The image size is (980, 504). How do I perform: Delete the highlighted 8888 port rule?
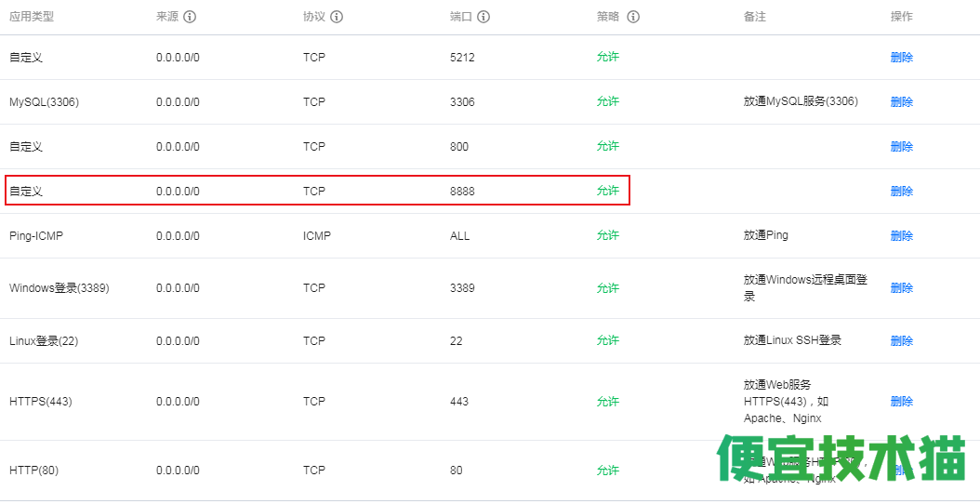point(901,192)
